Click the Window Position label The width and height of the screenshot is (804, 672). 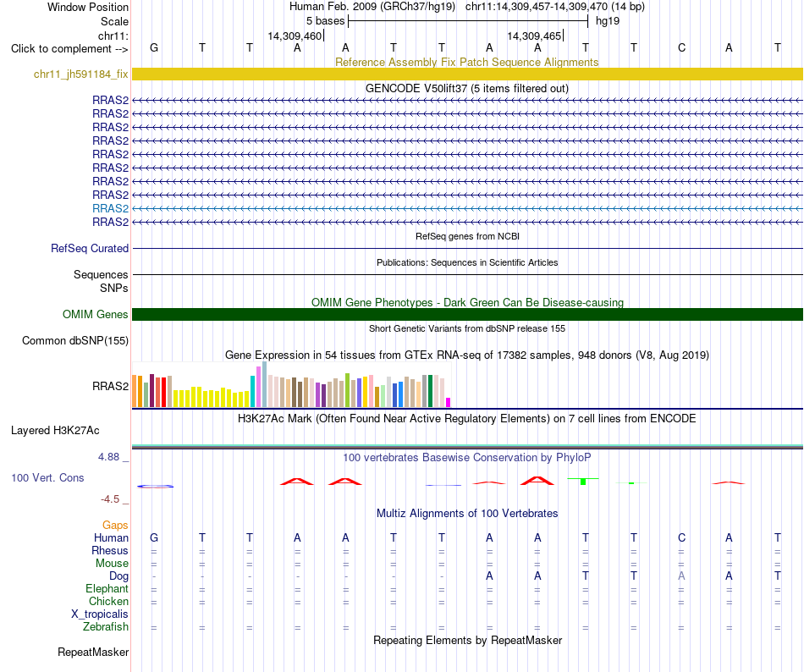88,7
